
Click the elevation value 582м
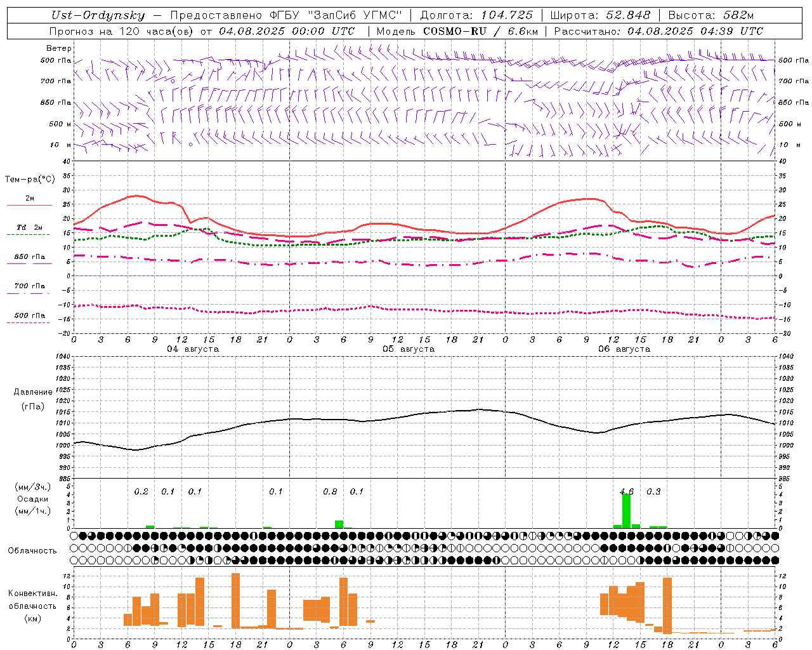pos(738,15)
